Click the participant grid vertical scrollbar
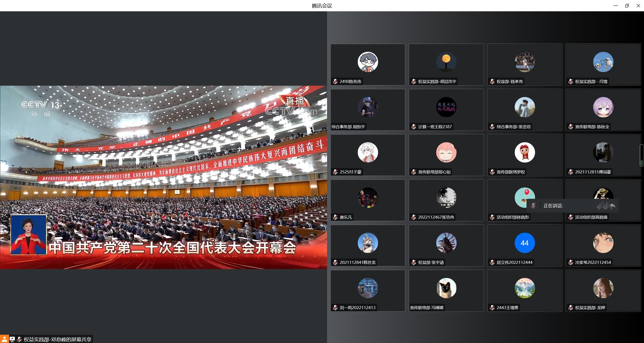Image resolution: width=644 pixels, height=343 pixels. tap(642, 156)
